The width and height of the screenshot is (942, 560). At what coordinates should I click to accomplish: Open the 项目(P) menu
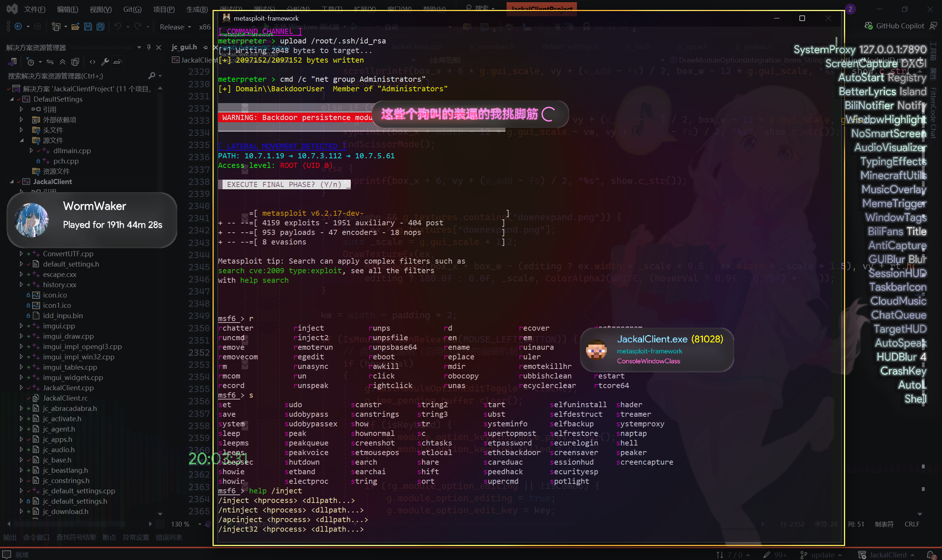point(164,9)
